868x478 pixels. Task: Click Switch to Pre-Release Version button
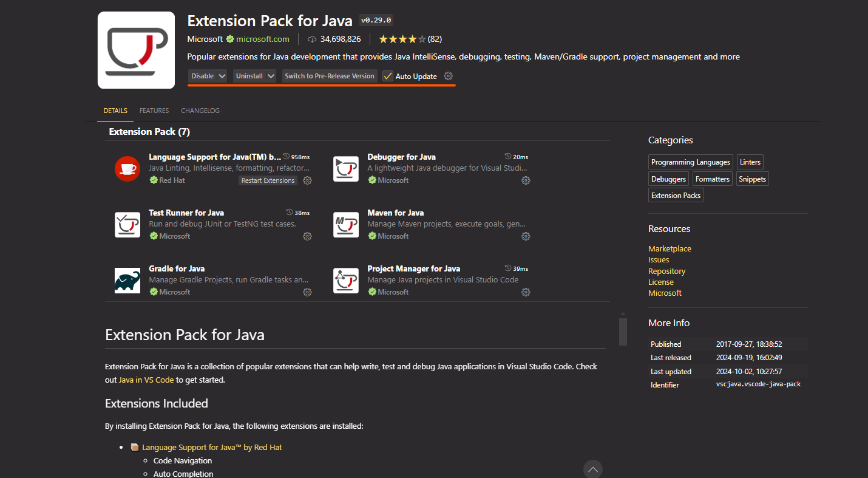click(330, 76)
